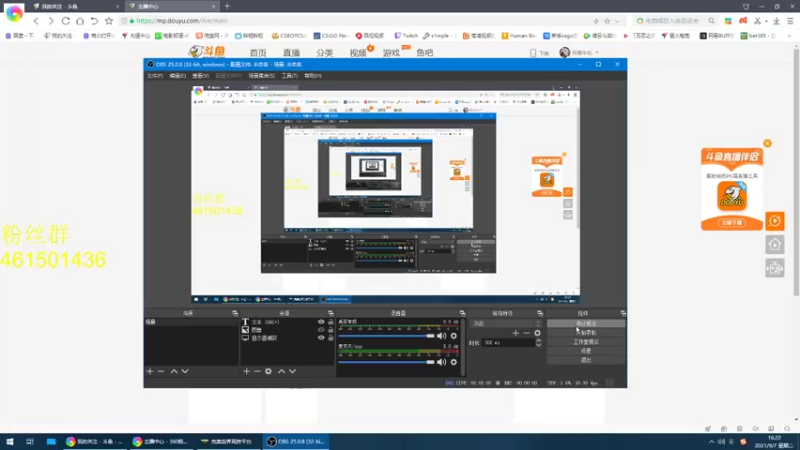The width and height of the screenshot is (800, 450).
Task: Click the house icon on the Douyu right sidebar
Action: click(774, 245)
